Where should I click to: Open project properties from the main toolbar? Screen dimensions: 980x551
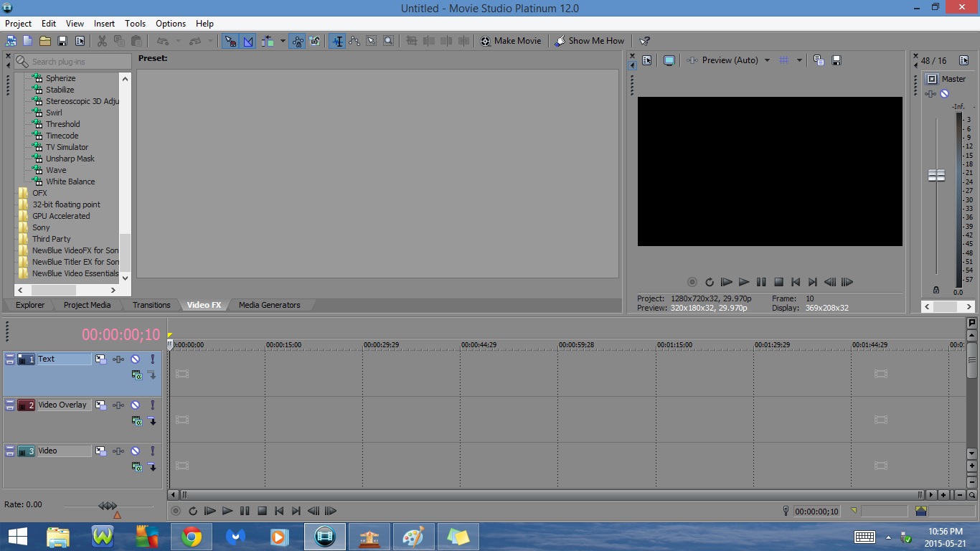(x=80, y=41)
